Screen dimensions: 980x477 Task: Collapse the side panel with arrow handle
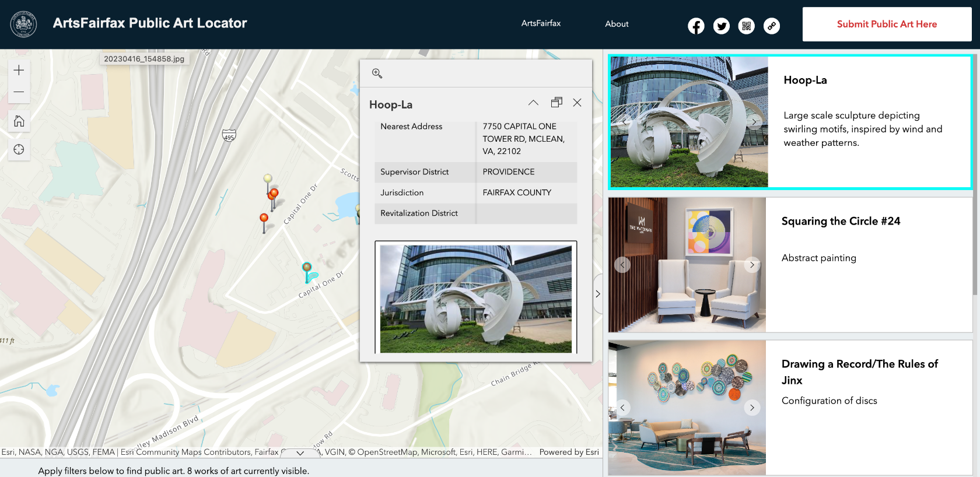pos(597,294)
